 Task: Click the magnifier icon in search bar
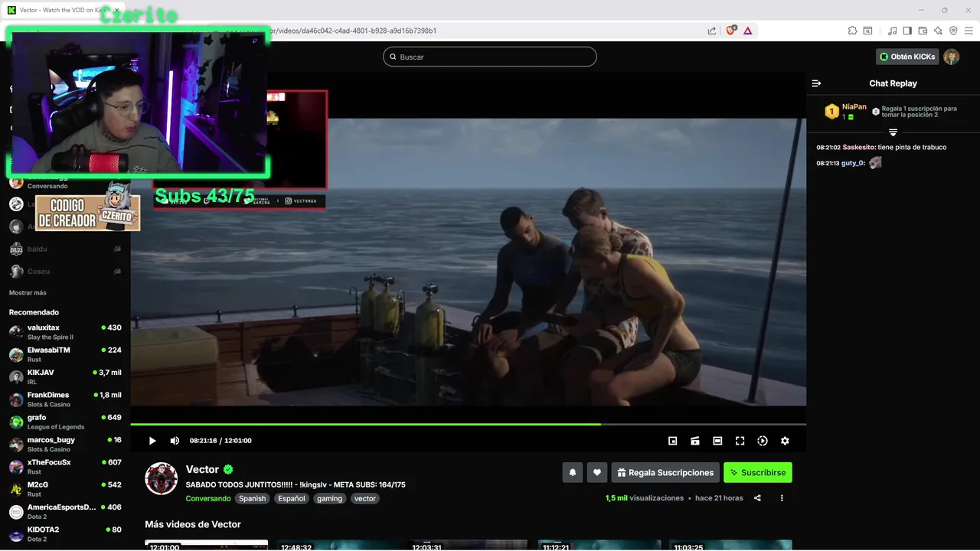point(393,57)
